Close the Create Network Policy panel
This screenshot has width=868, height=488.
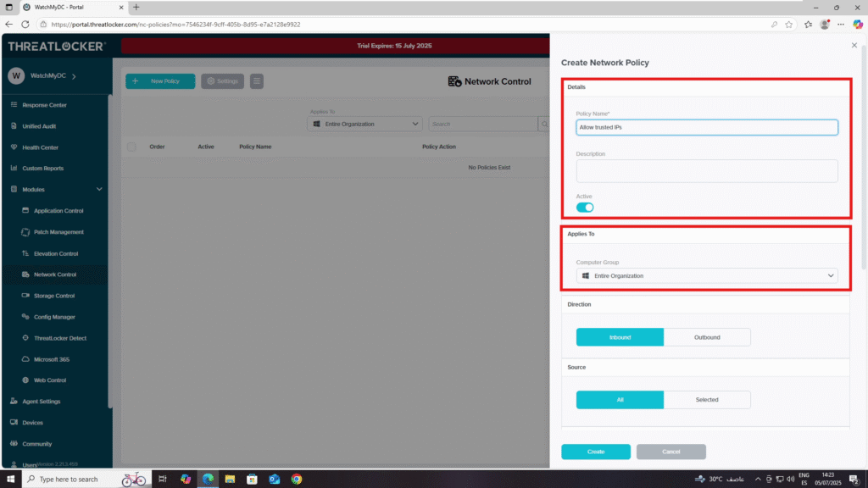(x=854, y=46)
